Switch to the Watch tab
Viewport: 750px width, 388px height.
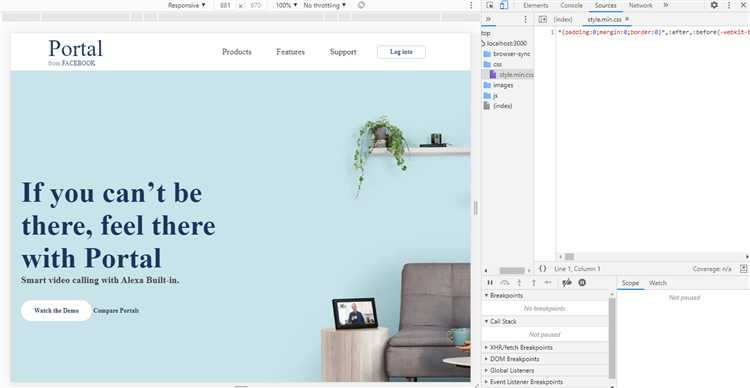[x=658, y=283]
